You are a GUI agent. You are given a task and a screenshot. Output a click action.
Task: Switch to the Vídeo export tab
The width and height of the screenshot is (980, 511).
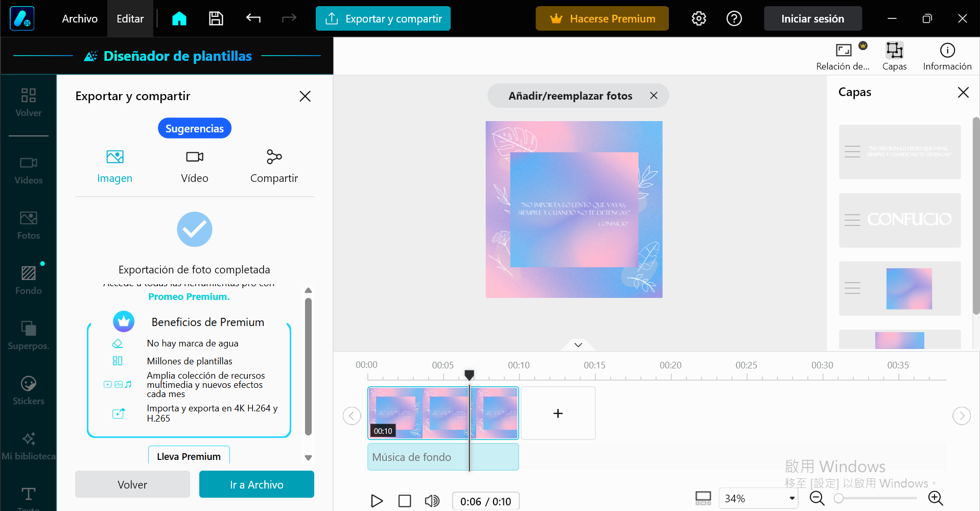tap(194, 166)
